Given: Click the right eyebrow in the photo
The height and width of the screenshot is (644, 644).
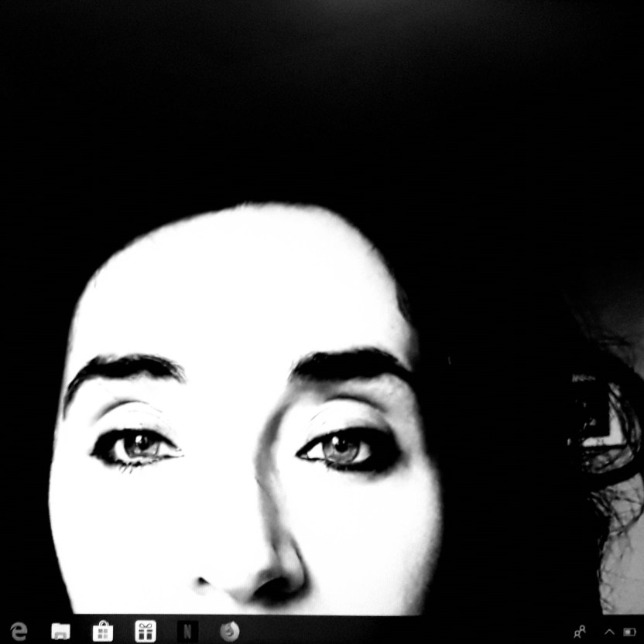Looking at the screenshot, I should 352,362.
